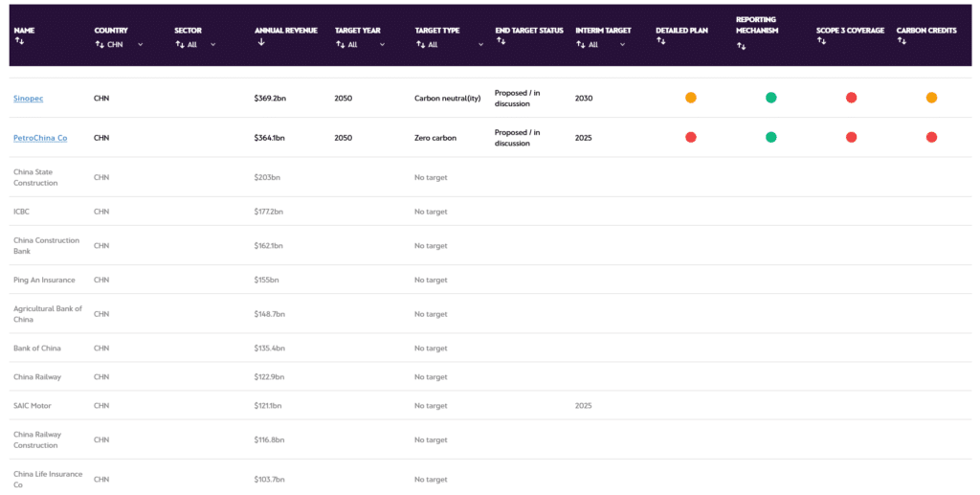Click PetroChina's red Detailed Plan dot
980x495 pixels.
(x=691, y=137)
